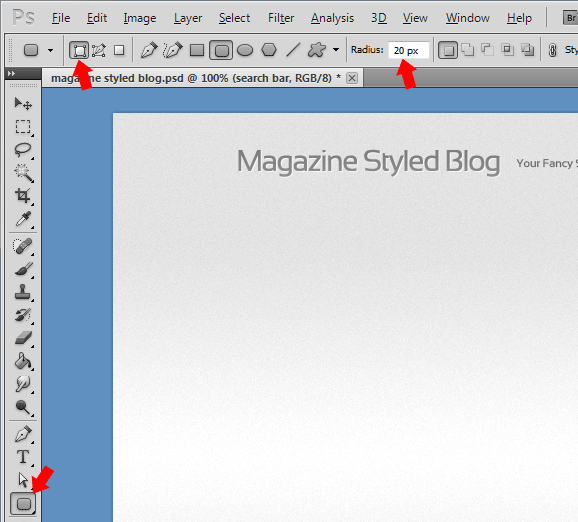Select the Clone Stamp tool
578x522 pixels.
point(23,292)
